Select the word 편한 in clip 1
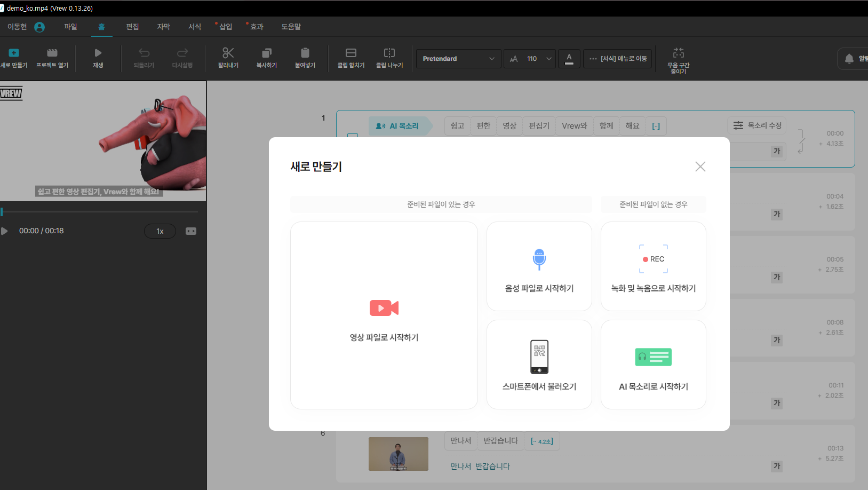This screenshot has height=490, width=868. tap(483, 126)
